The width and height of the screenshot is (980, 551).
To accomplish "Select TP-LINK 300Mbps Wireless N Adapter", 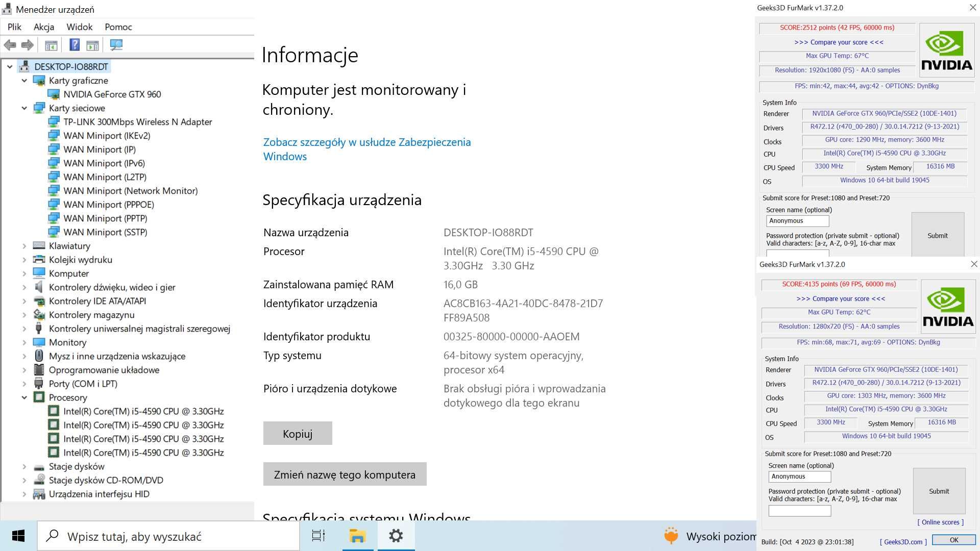I will [x=137, y=122].
